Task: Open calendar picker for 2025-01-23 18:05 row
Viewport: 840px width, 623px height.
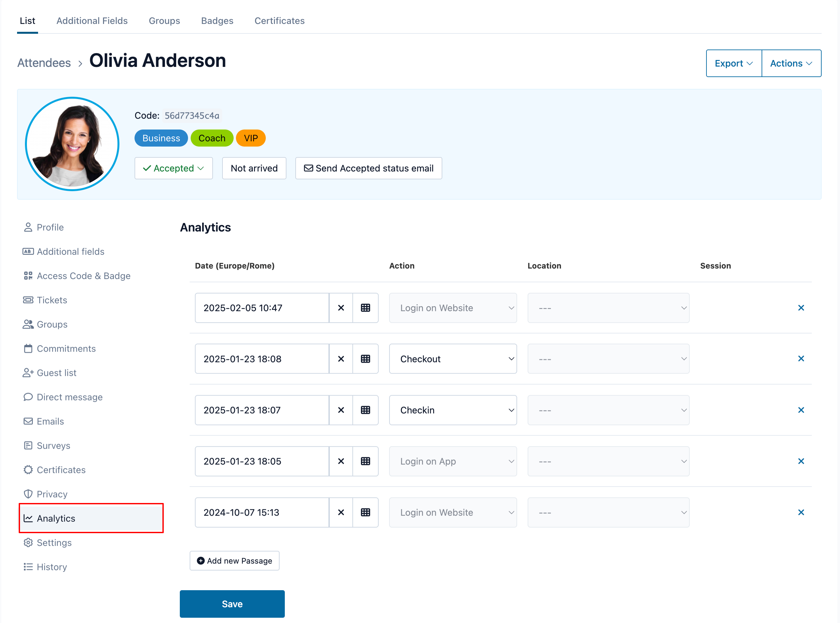Action: point(365,461)
